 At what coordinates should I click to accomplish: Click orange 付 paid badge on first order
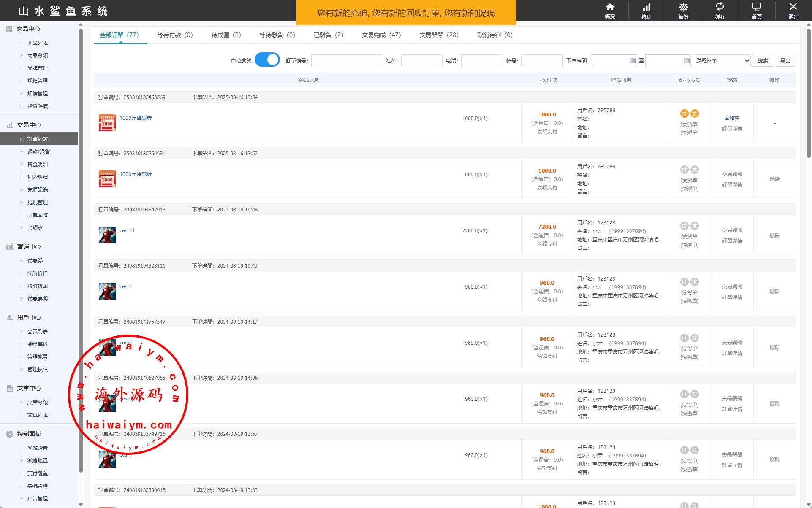684,113
